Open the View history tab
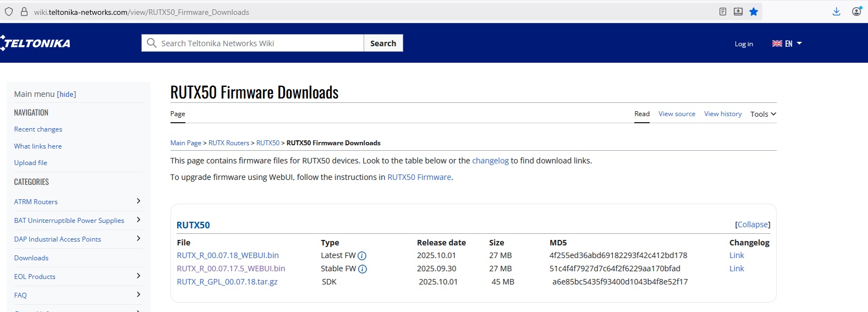Image resolution: width=868 pixels, height=312 pixels. point(723,114)
